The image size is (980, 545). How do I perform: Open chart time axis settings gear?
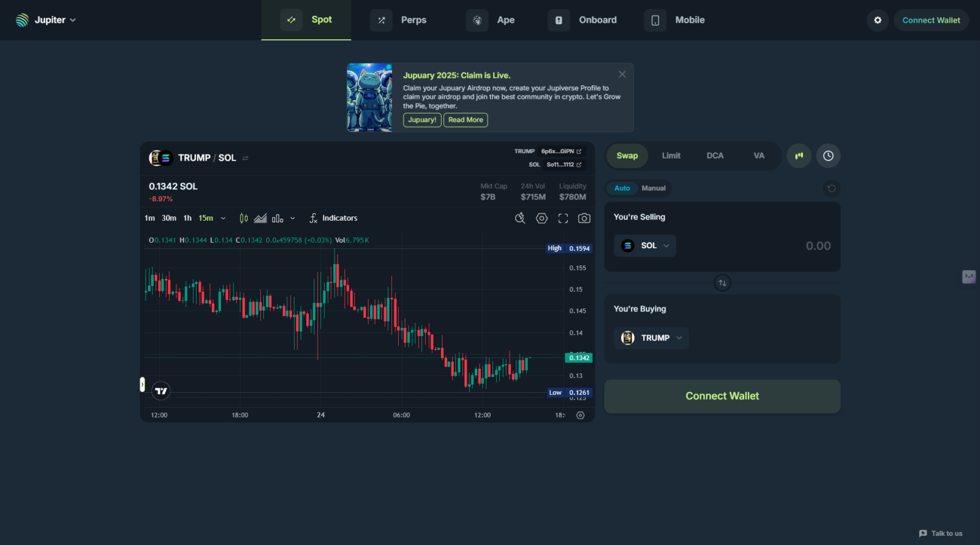(x=581, y=416)
